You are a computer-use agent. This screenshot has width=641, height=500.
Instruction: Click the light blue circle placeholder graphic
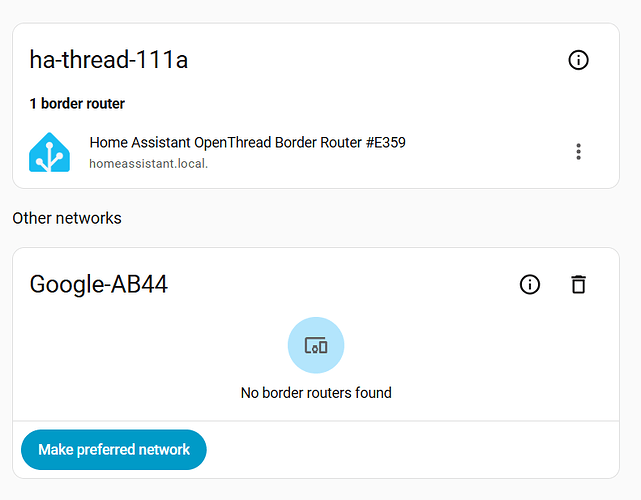(316, 346)
